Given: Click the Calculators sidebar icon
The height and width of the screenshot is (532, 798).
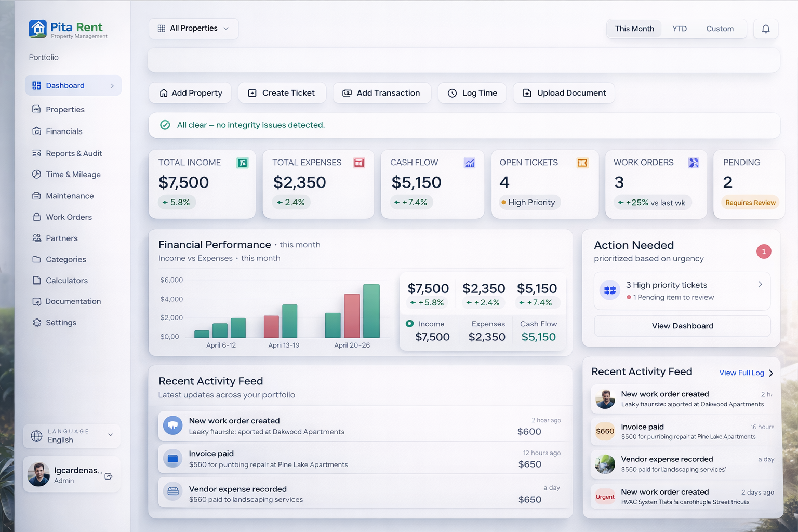Looking at the screenshot, I should [35, 280].
